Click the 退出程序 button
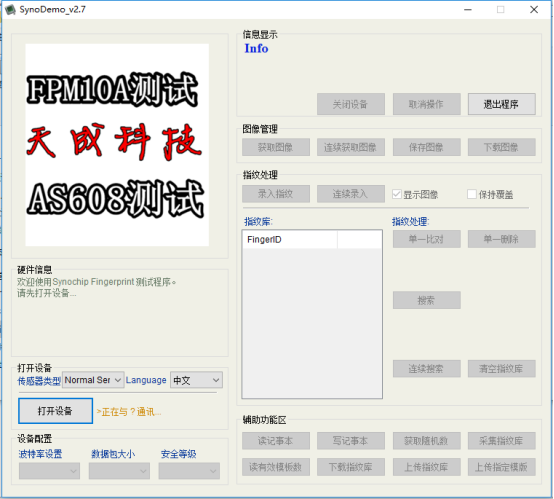This screenshot has height=499, width=554. 502,104
